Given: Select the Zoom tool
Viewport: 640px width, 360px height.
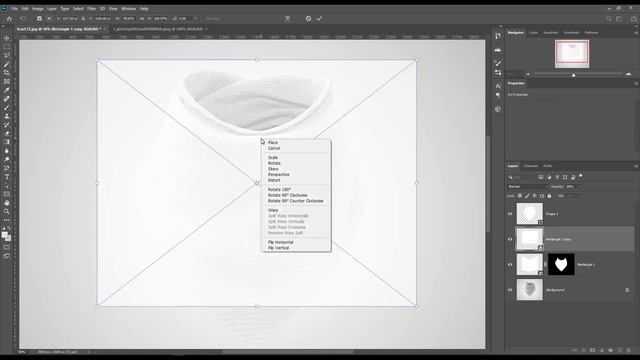Looking at the screenshot, I should (x=7, y=211).
